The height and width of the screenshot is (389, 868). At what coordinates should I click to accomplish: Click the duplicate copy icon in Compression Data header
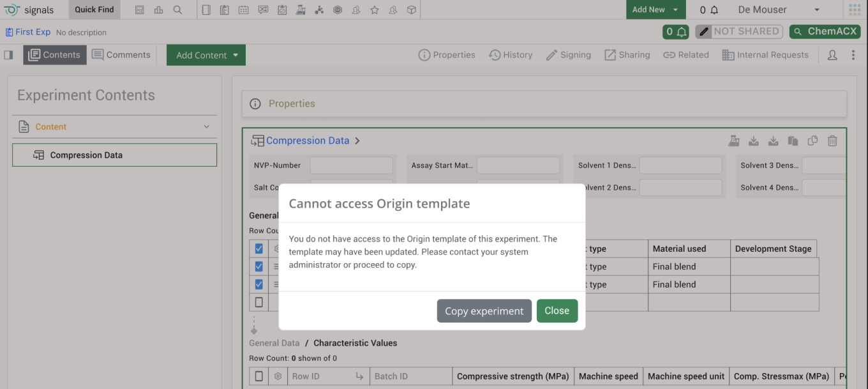812,141
